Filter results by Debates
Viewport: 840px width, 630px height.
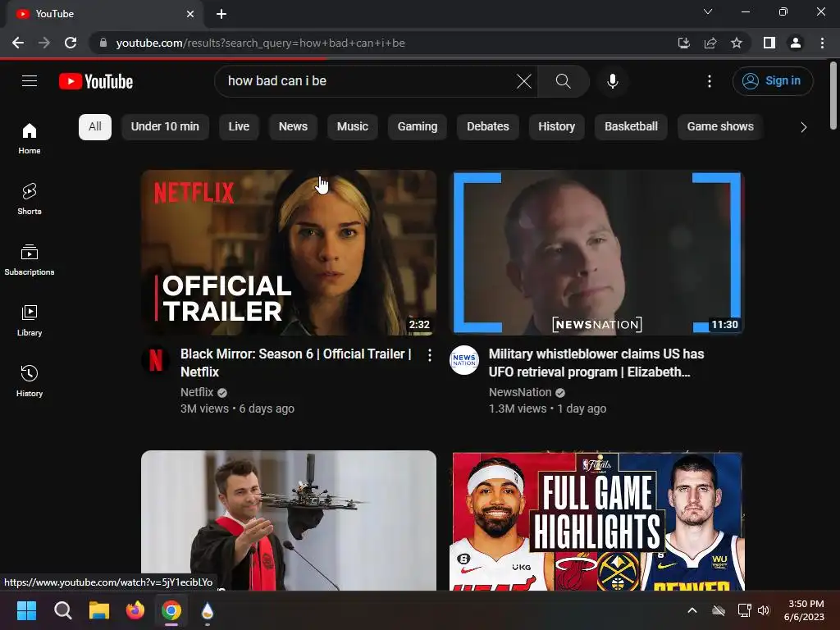click(x=488, y=127)
